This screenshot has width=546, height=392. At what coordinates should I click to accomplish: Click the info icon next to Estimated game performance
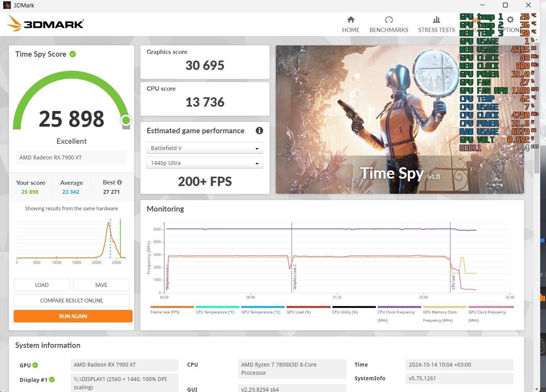click(x=259, y=131)
